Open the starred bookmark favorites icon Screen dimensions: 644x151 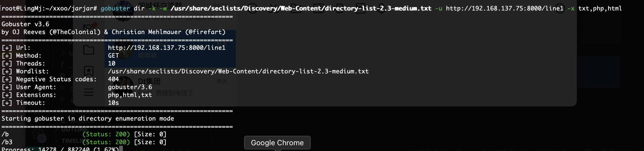point(89,71)
